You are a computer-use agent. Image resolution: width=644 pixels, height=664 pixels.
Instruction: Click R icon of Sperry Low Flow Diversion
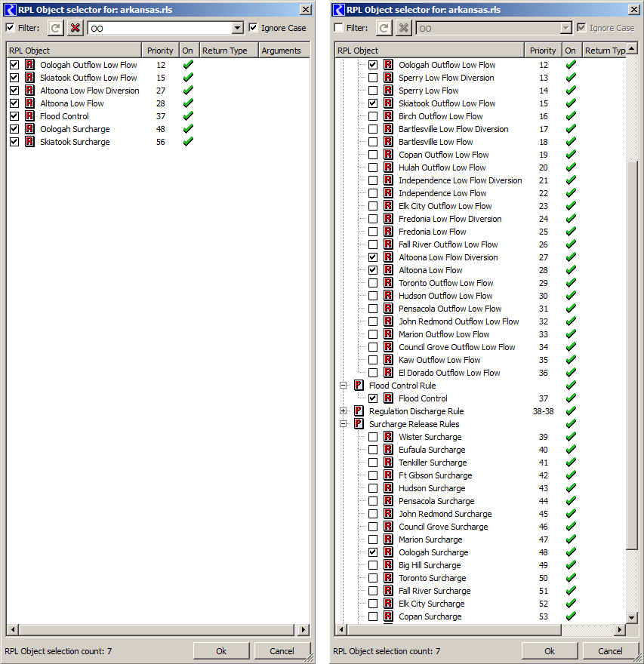388,78
